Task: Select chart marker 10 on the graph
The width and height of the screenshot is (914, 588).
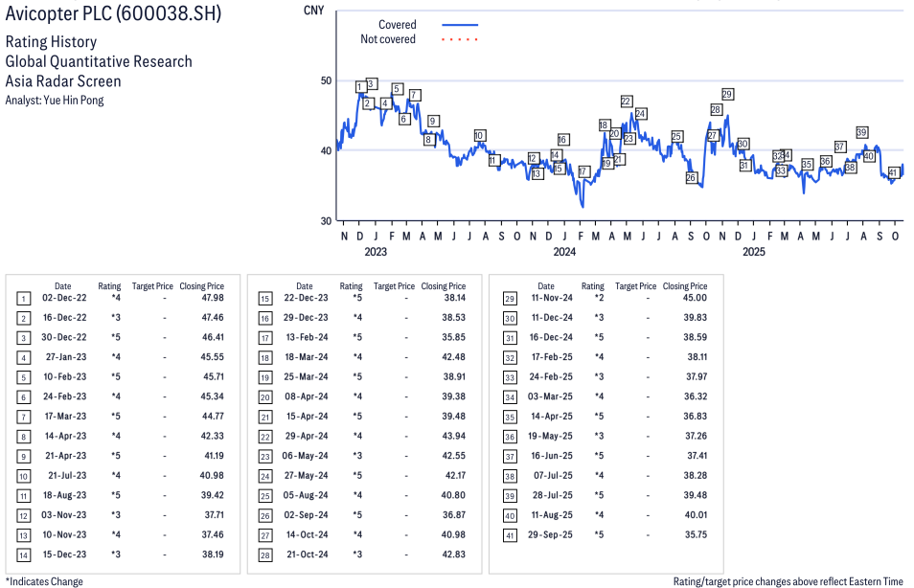Action: coord(479,135)
